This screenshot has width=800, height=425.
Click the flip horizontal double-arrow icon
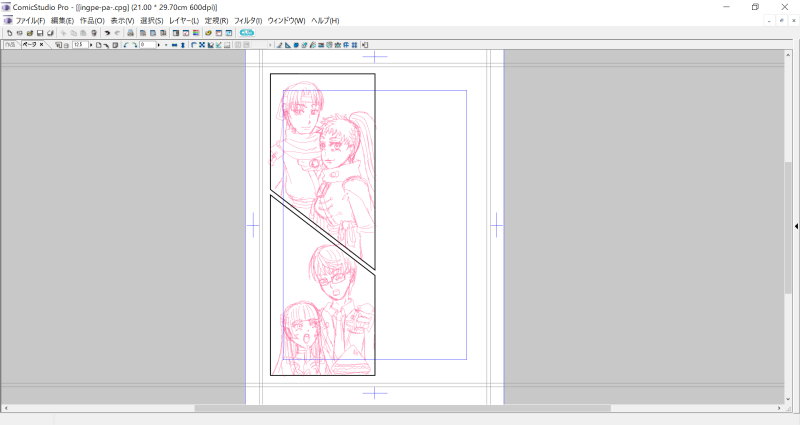click(x=174, y=45)
